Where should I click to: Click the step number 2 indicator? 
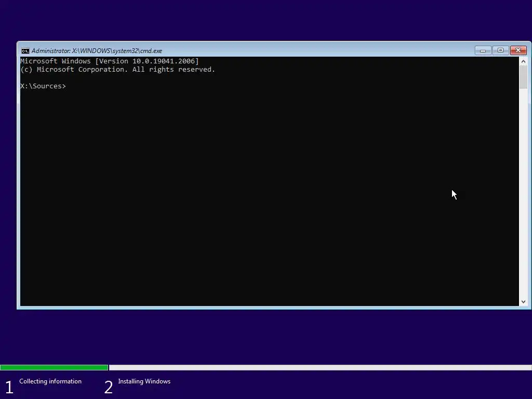coord(108,387)
